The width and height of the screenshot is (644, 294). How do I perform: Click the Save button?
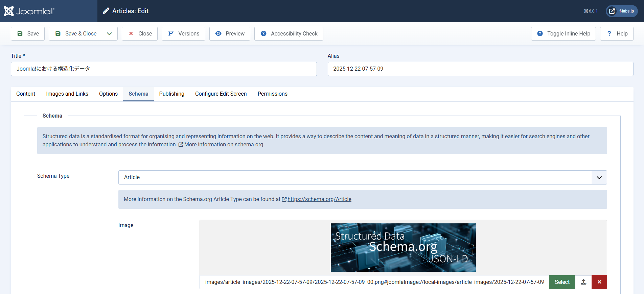28,33
